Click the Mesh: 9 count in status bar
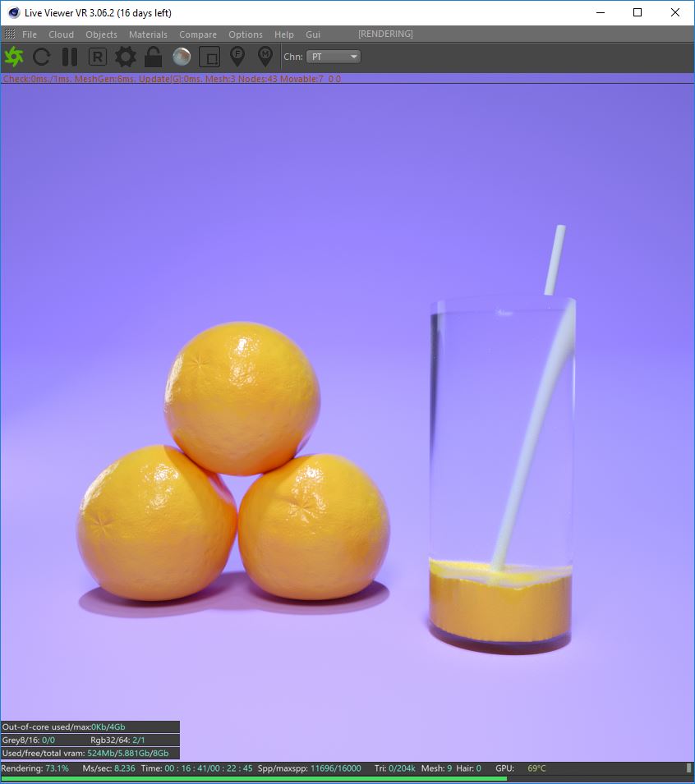 pos(436,768)
